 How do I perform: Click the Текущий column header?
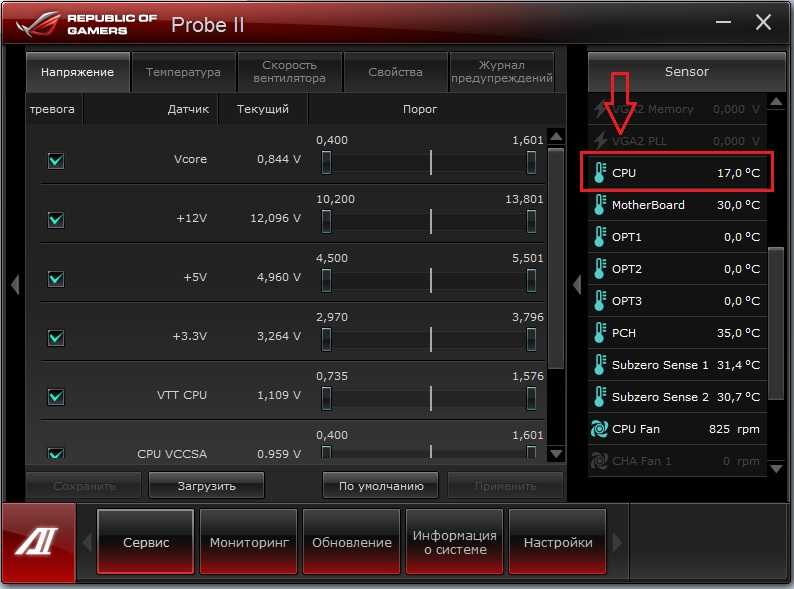pos(263,109)
